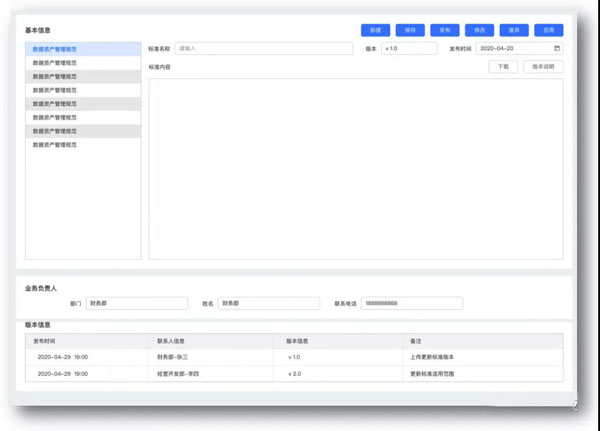Click the 姓名 input field
This screenshot has width=600, height=431.
[269, 303]
